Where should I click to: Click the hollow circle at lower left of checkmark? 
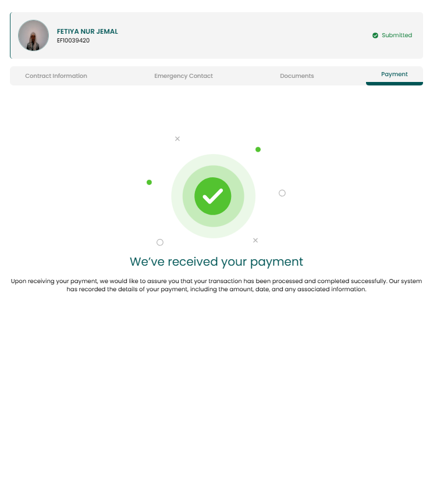(x=160, y=242)
